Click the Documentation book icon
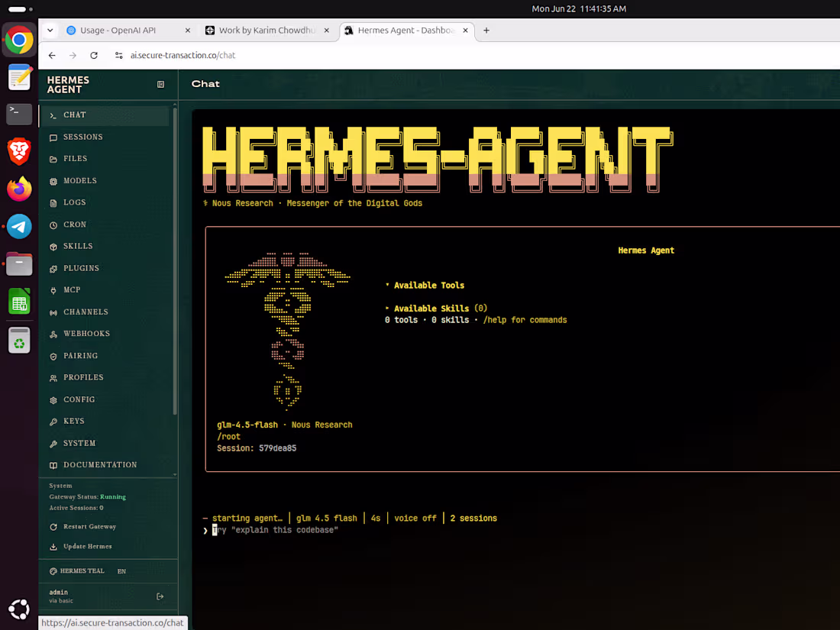Viewport: 840px width, 630px height. point(53,466)
